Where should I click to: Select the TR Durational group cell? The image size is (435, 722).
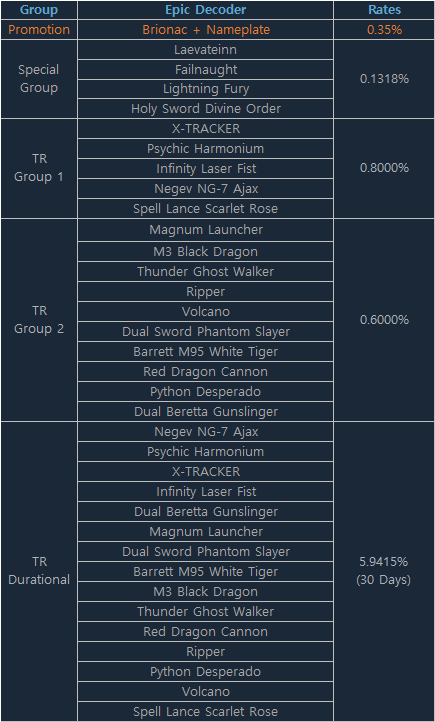(39, 571)
